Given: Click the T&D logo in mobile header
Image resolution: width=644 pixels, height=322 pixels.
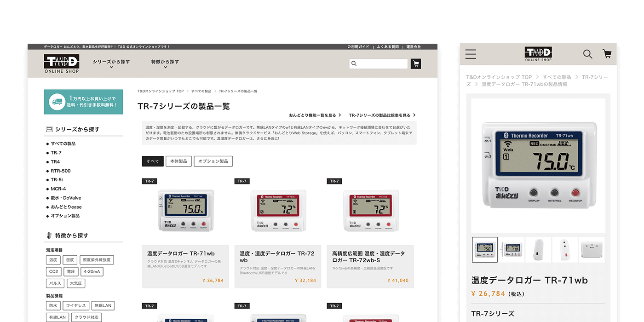Looking at the screenshot, I should click(x=538, y=54).
